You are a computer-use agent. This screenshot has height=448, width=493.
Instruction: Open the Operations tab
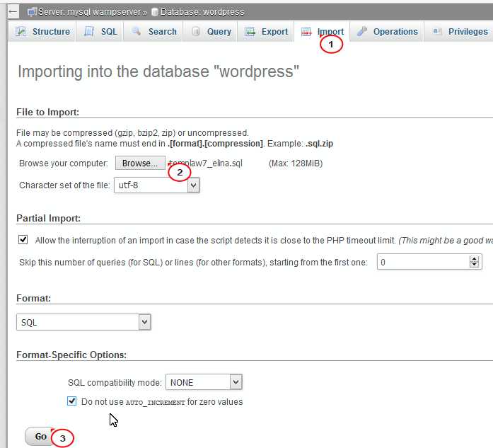click(x=387, y=31)
